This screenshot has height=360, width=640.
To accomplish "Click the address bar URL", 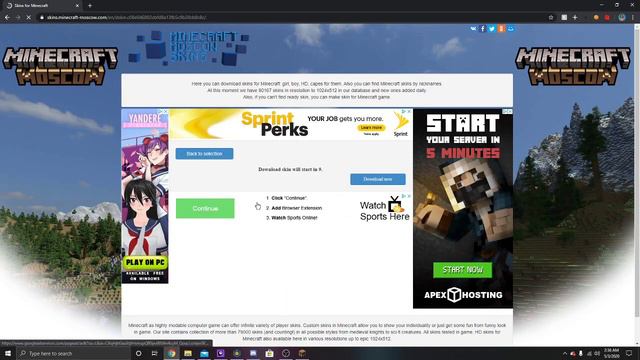I will point(127,17).
